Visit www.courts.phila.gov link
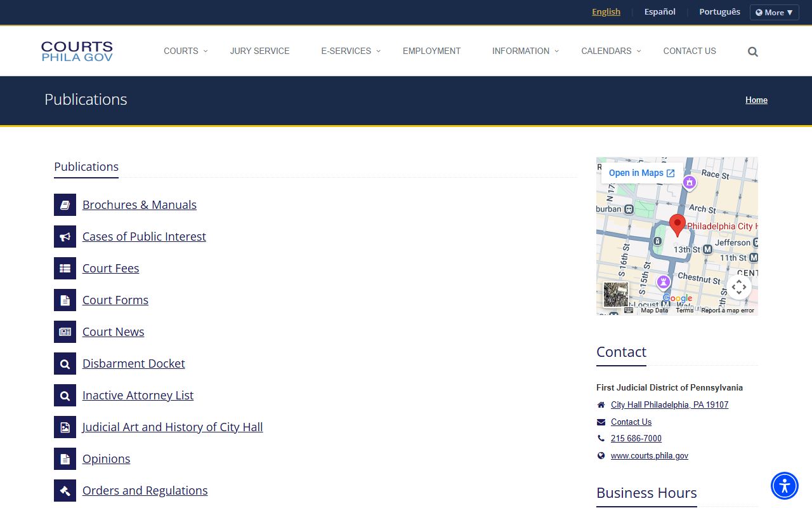The height and width of the screenshot is (508, 812). 650,455
